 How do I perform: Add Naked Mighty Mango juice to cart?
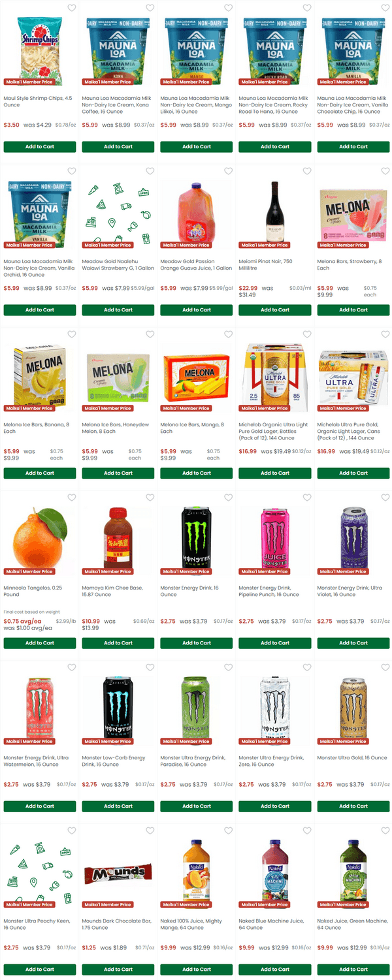pyautogui.click(x=197, y=970)
